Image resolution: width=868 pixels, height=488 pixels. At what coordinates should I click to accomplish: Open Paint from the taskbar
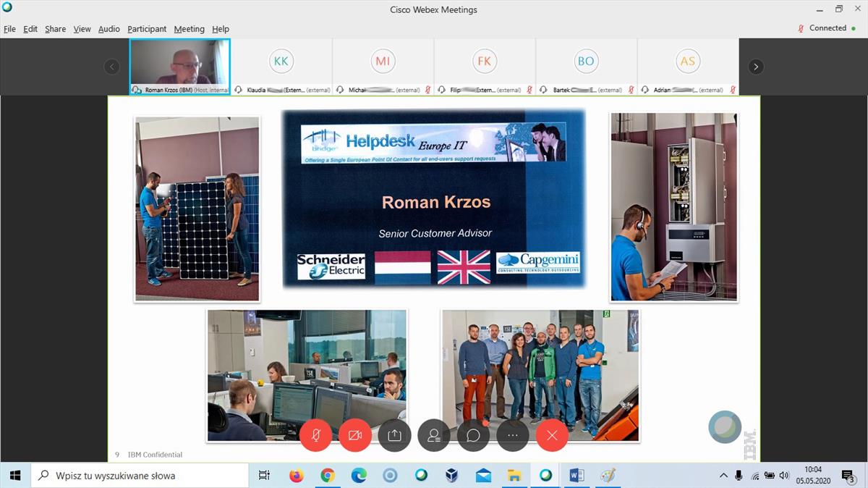click(608, 476)
